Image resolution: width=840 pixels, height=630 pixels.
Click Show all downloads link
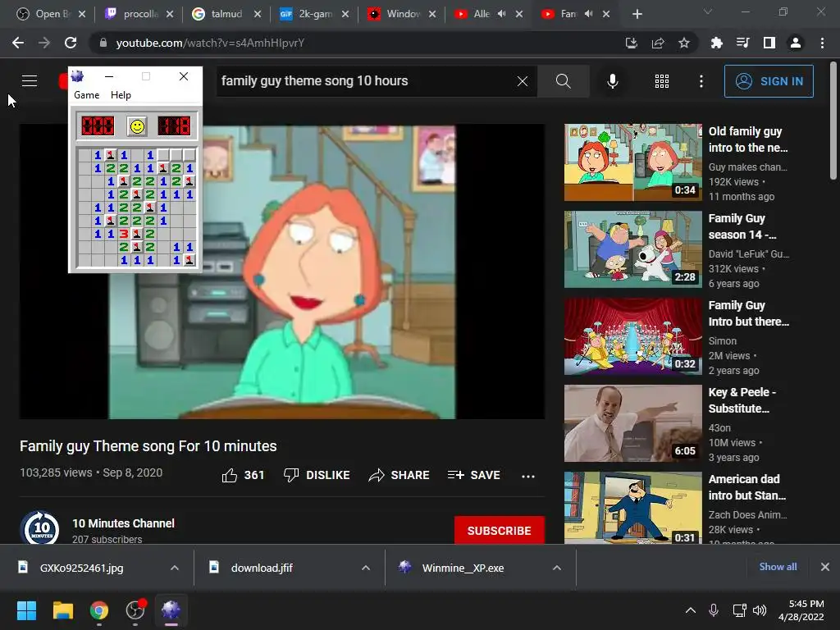(778, 567)
